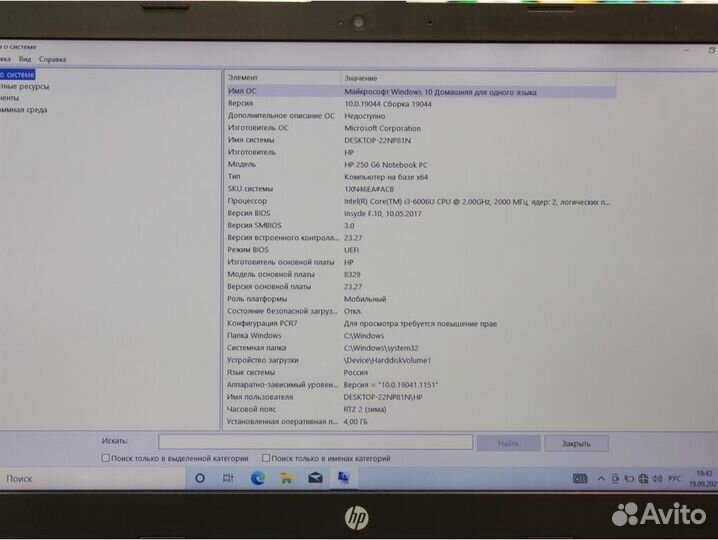Open Task View on the taskbar
The width and height of the screenshot is (718, 540).
coord(228,478)
